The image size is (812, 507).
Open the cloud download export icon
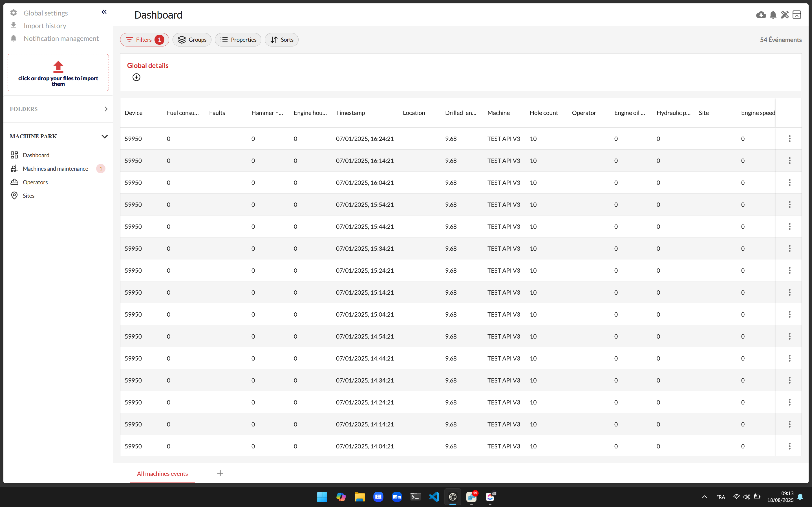[761, 15]
